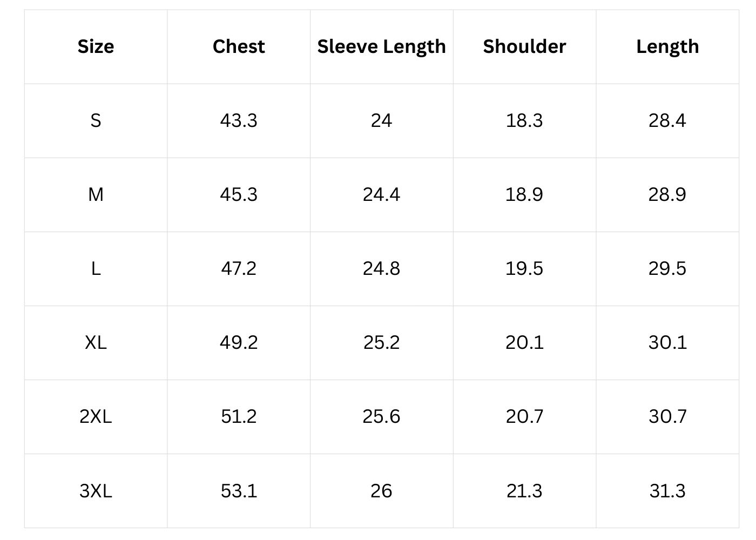This screenshot has height=540, width=756.
Task: Select the Sleeve Length column header
Action: pos(381,46)
